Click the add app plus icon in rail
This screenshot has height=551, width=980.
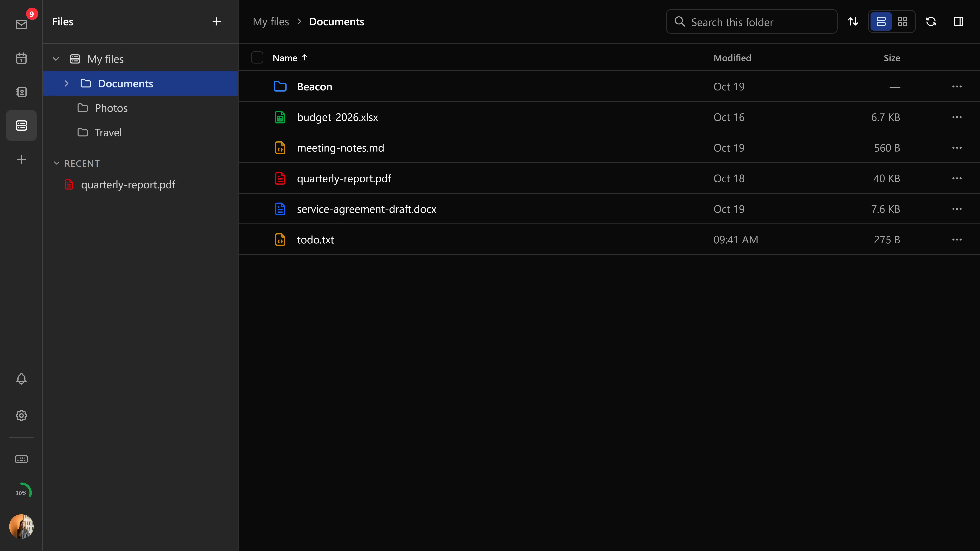(21, 159)
